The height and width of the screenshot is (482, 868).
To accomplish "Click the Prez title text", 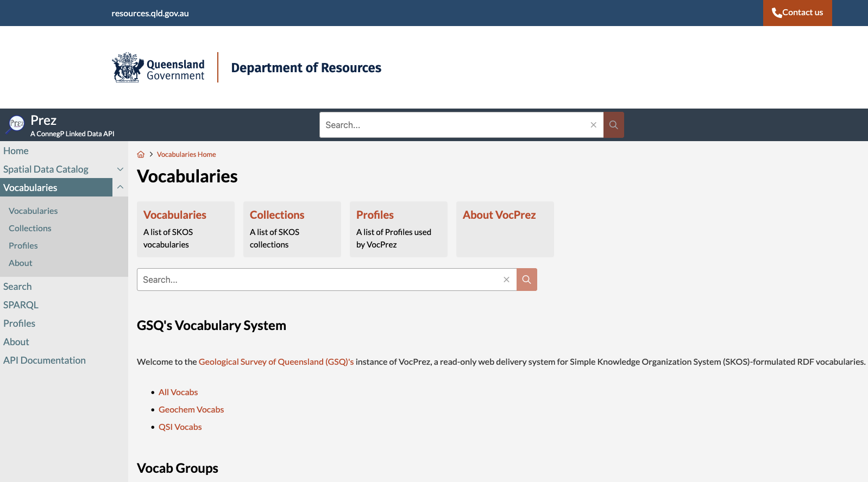I will coord(43,120).
